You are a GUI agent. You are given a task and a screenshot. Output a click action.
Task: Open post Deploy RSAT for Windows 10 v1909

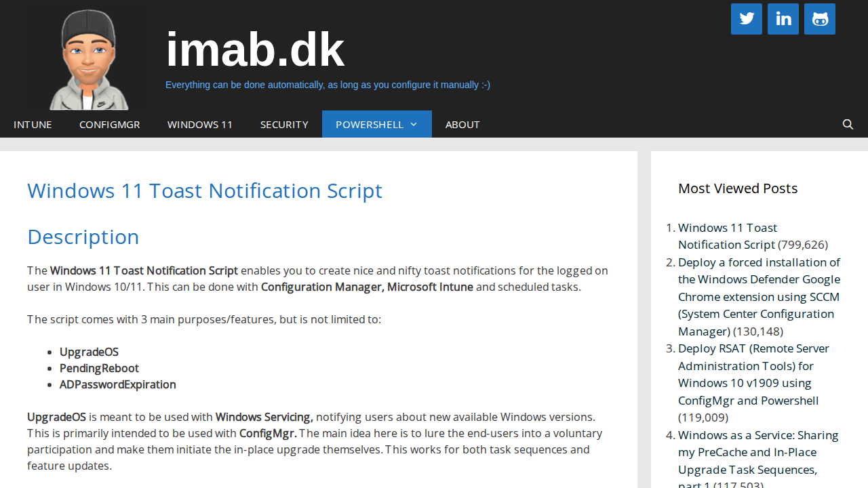753,374
